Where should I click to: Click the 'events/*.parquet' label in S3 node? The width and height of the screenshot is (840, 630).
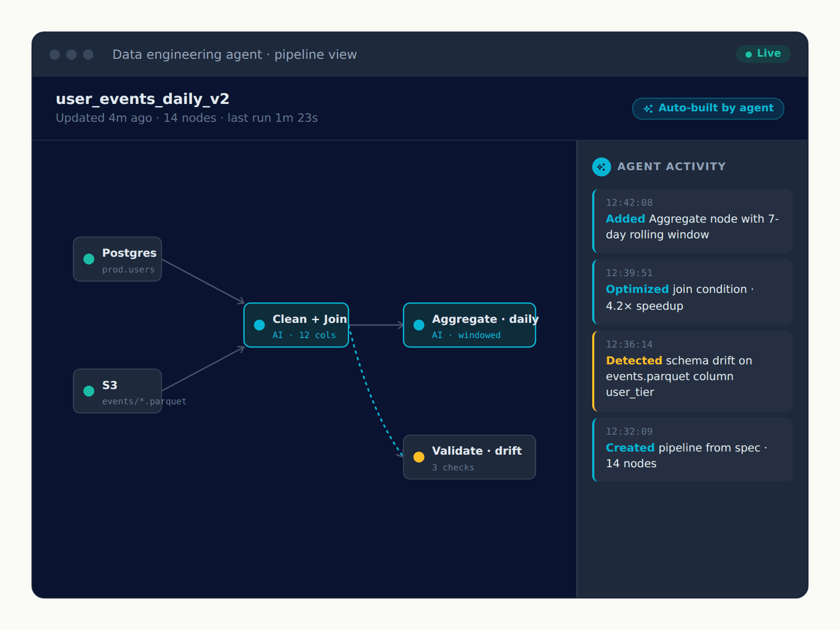[144, 402]
